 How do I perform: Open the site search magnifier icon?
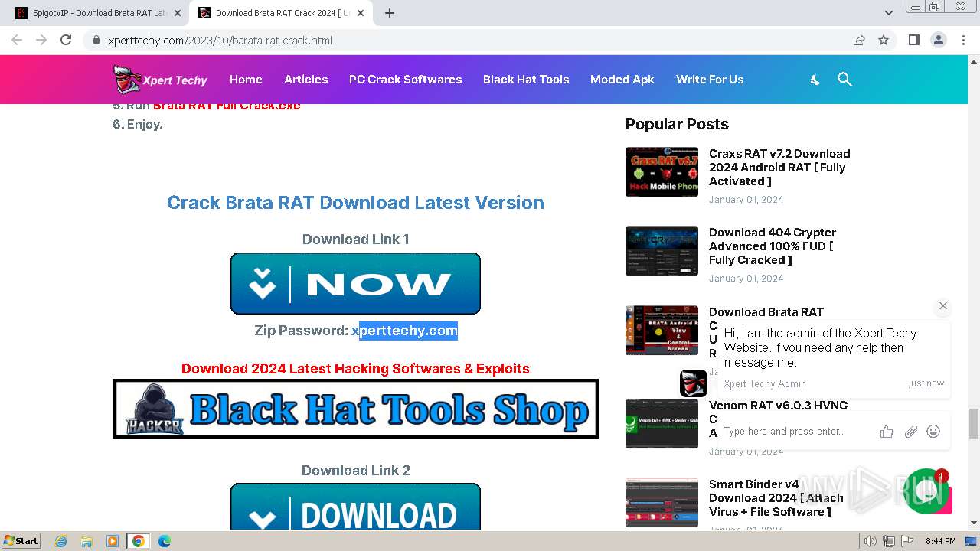pyautogui.click(x=844, y=80)
